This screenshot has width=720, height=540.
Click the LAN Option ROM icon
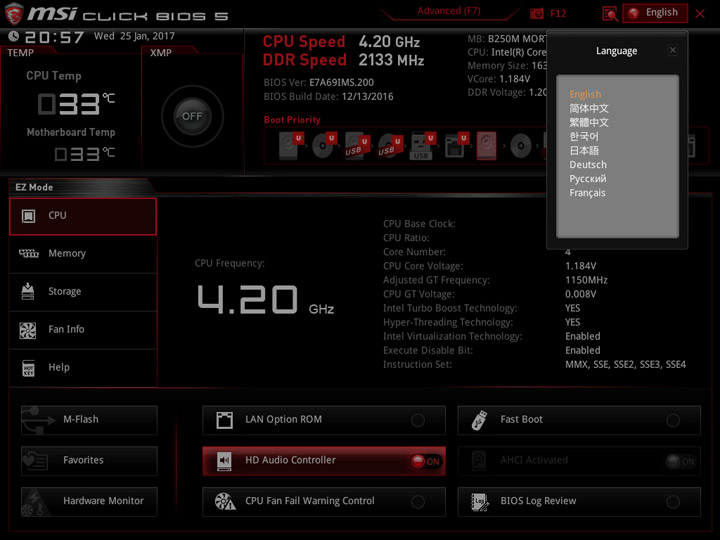[x=225, y=420]
